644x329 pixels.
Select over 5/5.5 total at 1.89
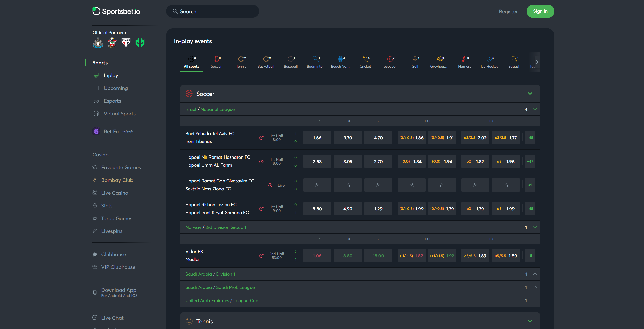475,256
